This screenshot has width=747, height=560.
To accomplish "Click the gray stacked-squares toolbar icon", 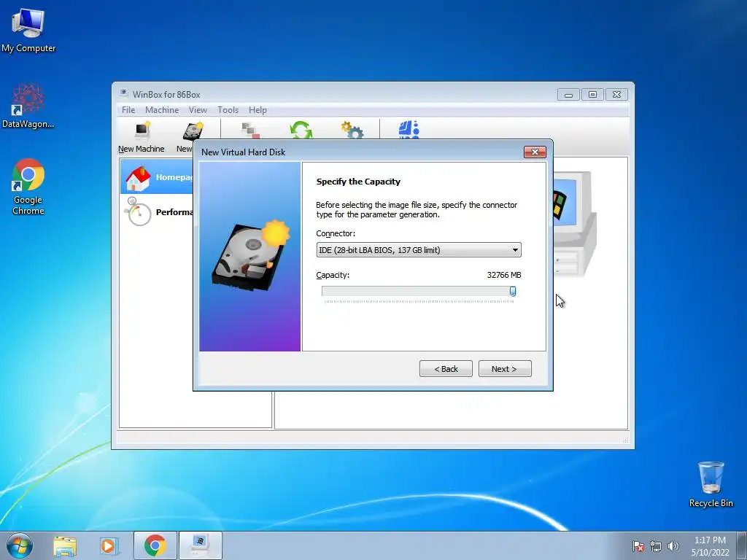I will tap(250, 130).
